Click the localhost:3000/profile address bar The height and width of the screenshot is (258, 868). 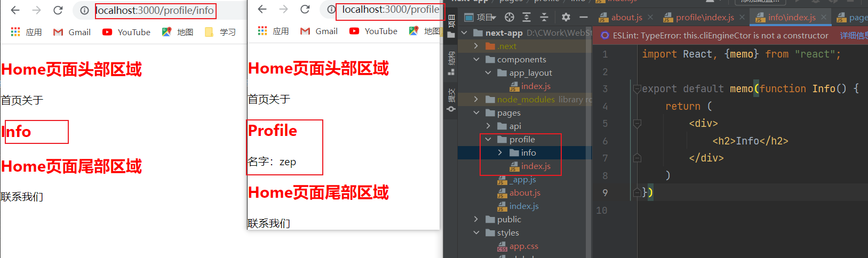[391, 9]
